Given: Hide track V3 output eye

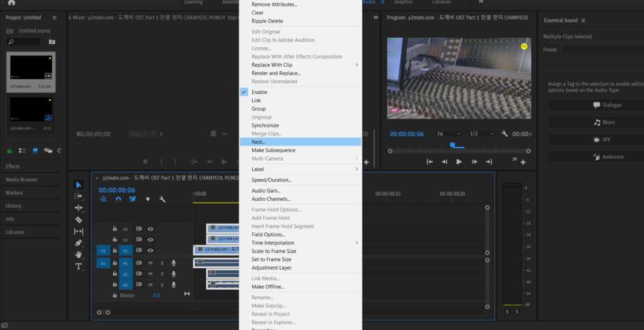Looking at the screenshot, I should pyautogui.click(x=151, y=229).
